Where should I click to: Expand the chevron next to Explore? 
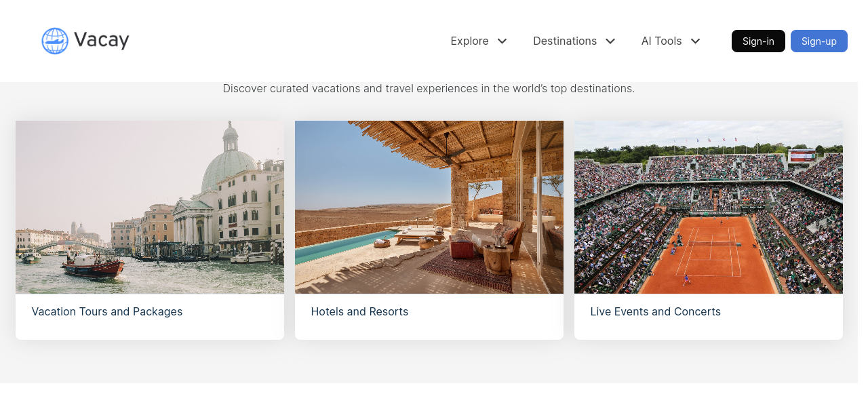(502, 41)
